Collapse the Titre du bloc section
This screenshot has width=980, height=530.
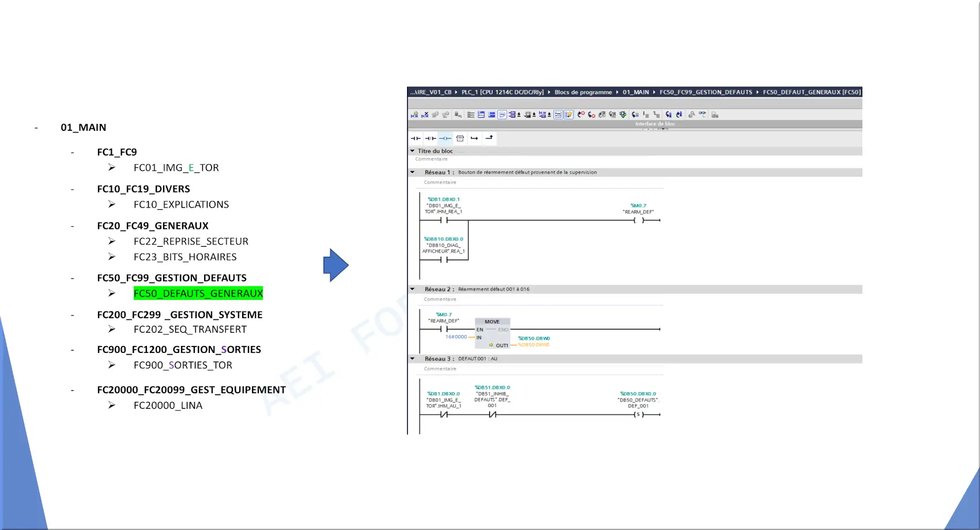pyautogui.click(x=413, y=151)
